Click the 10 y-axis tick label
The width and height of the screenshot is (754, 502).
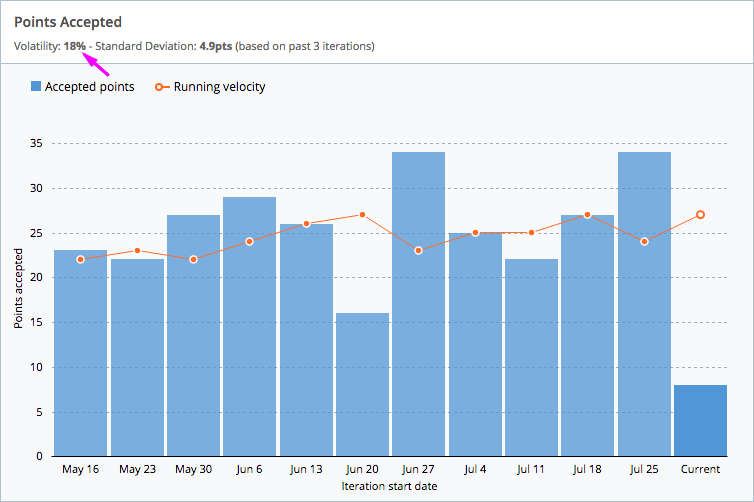(x=37, y=367)
